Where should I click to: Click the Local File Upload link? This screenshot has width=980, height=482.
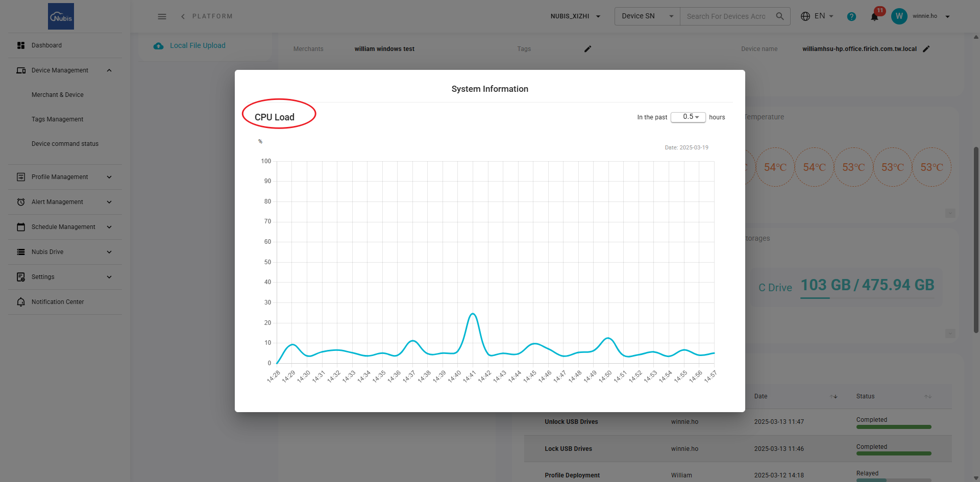(198, 45)
